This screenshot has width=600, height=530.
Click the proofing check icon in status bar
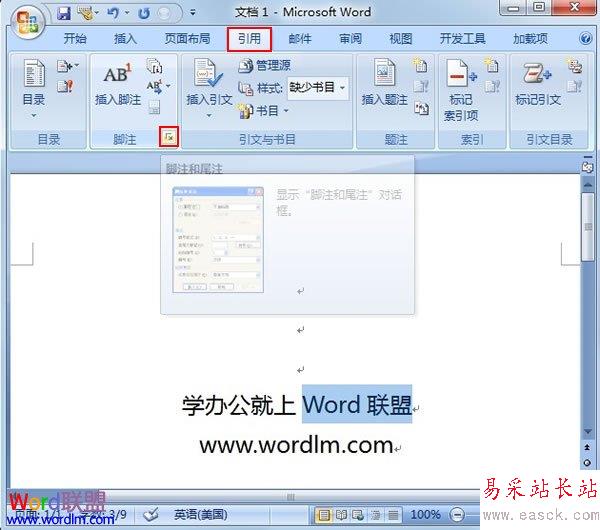click(151, 515)
